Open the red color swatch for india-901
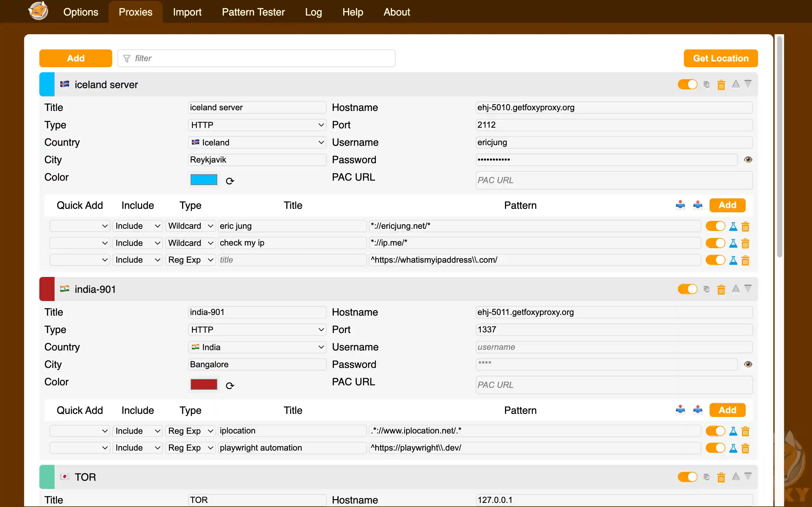812x507 pixels. tap(204, 384)
